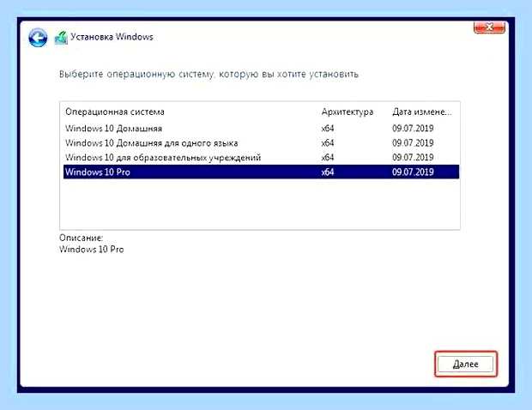Click the Windows 10 Pro description text
This screenshot has width=532, height=410.
pos(92,250)
